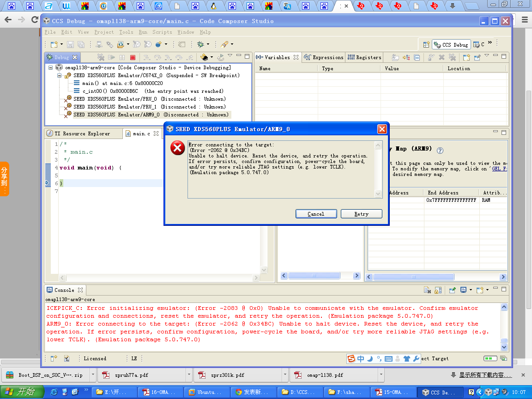532x399 pixels.
Task: Close the main.c editor tab
Action: 156,133
